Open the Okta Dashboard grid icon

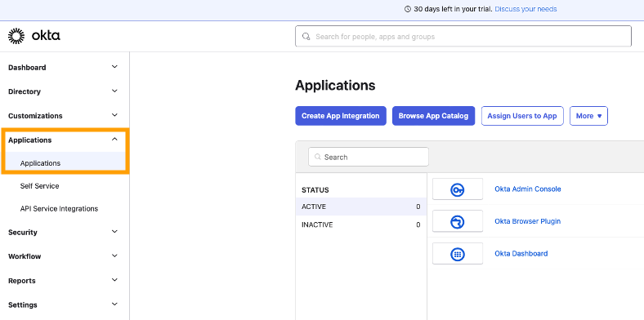point(458,254)
